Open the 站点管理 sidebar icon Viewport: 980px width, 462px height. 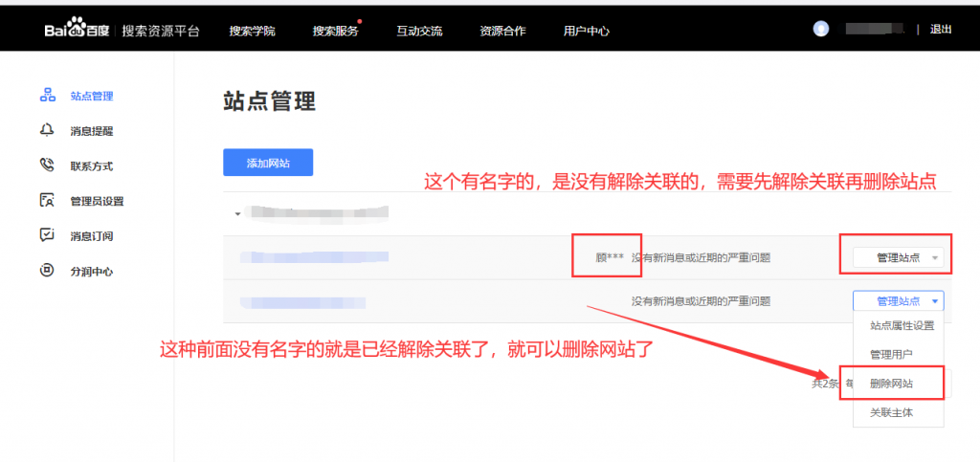point(48,96)
